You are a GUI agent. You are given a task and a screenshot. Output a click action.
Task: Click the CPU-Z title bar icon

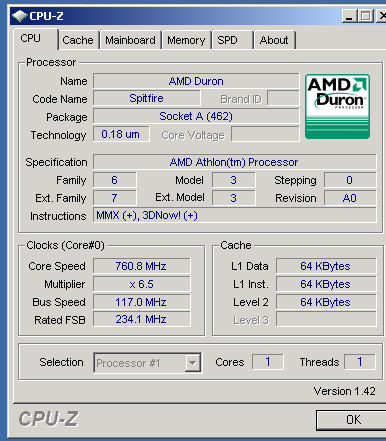tap(20, 16)
